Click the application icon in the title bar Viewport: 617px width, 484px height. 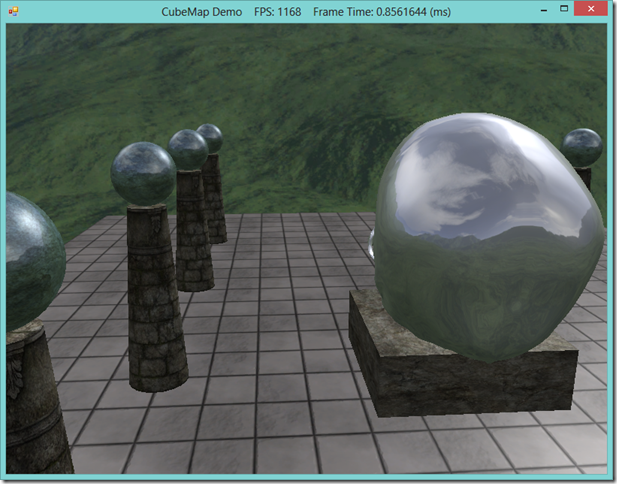coord(13,11)
